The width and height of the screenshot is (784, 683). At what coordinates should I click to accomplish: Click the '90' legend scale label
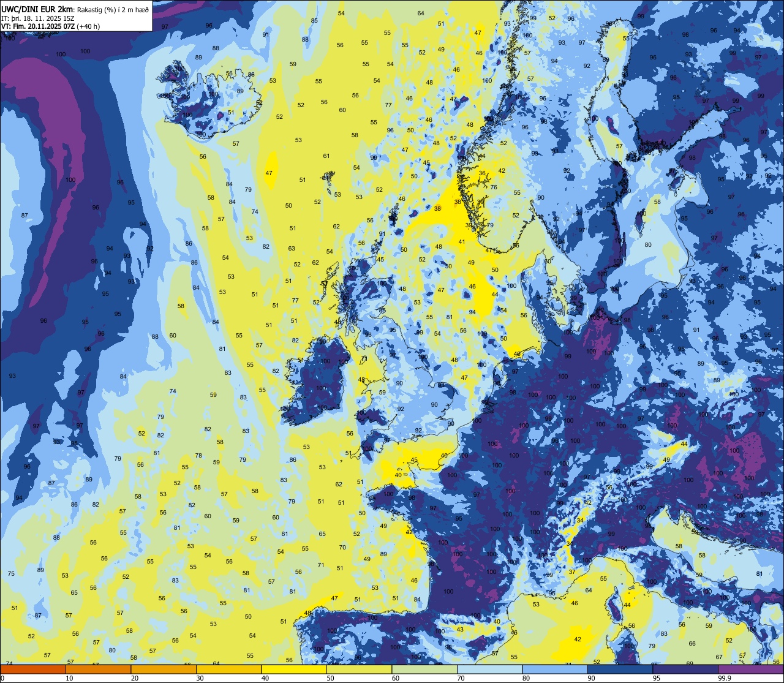click(592, 678)
